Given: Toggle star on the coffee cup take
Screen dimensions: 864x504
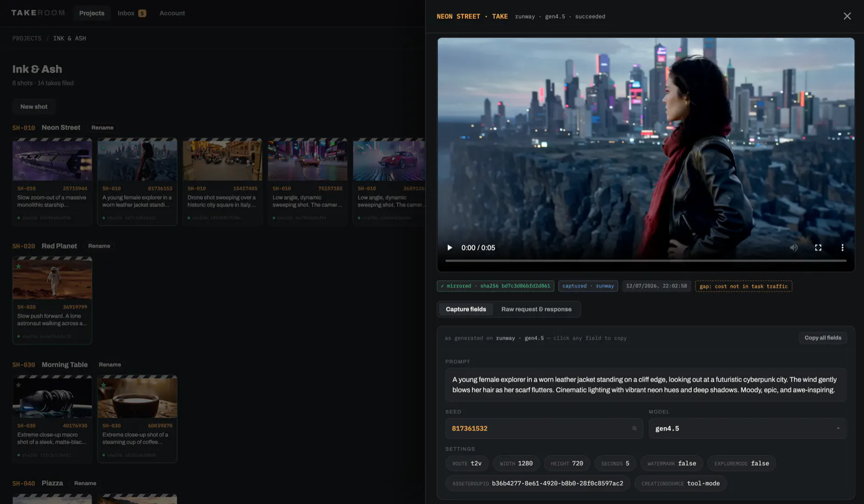Looking at the screenshot, I should pyautogui.click(x=104, y=385).
